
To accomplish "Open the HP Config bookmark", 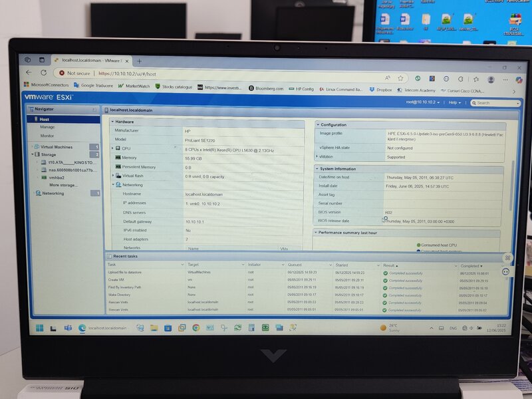I will [301, 89].
